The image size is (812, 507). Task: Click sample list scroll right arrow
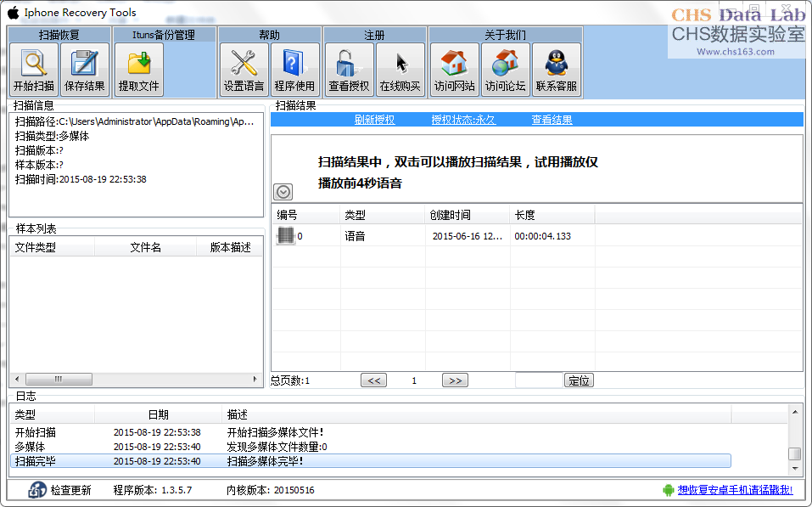255,380
